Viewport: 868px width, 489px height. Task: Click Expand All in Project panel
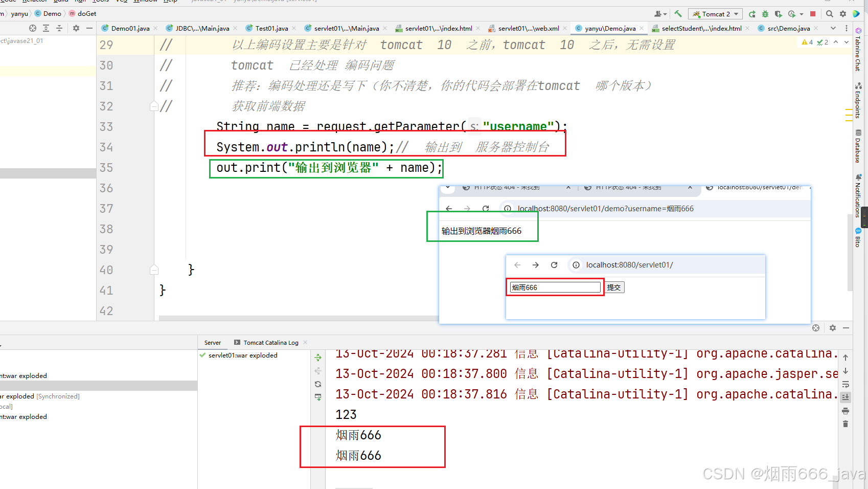pyautogui.click(x=46, y=28)
